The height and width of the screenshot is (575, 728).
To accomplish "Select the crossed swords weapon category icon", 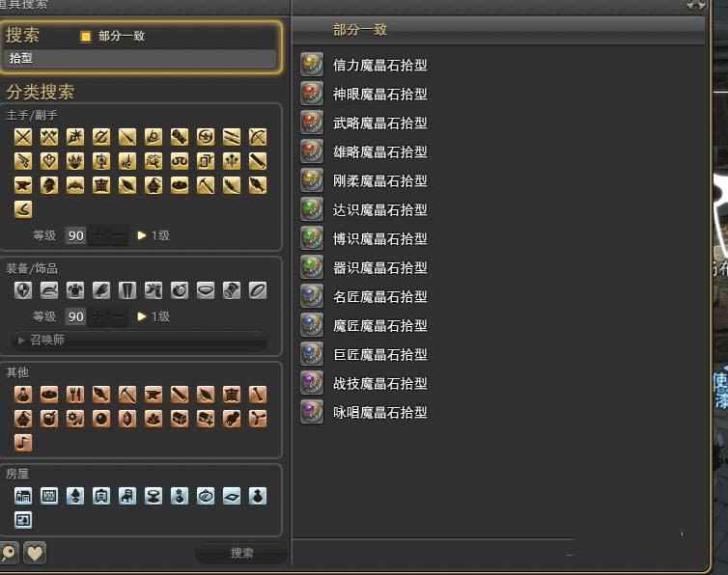I will (x=23, y=137).
